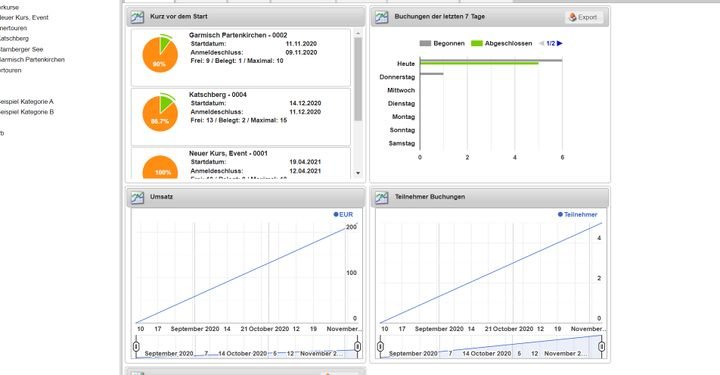Click up arrow of course list scrollbar
The width and height of the screenshot is (720, 375).
pyautogui.click(x=358, y=34)
